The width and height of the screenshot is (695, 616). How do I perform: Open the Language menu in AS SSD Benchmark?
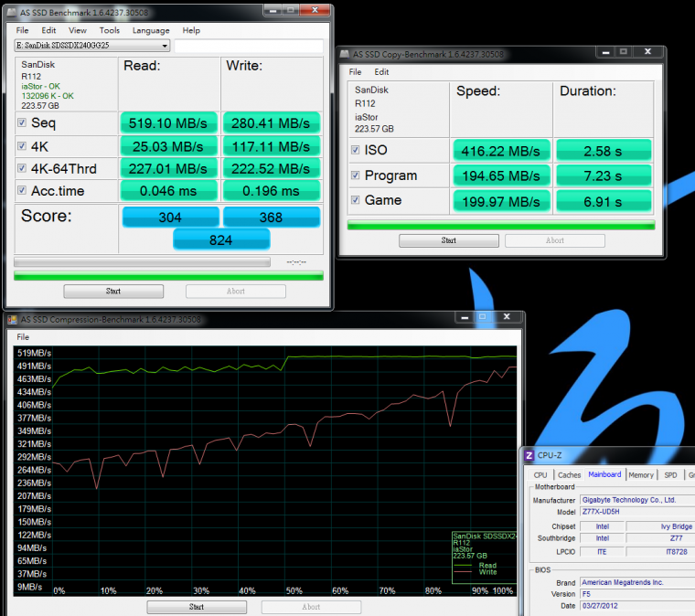(150, 30)
